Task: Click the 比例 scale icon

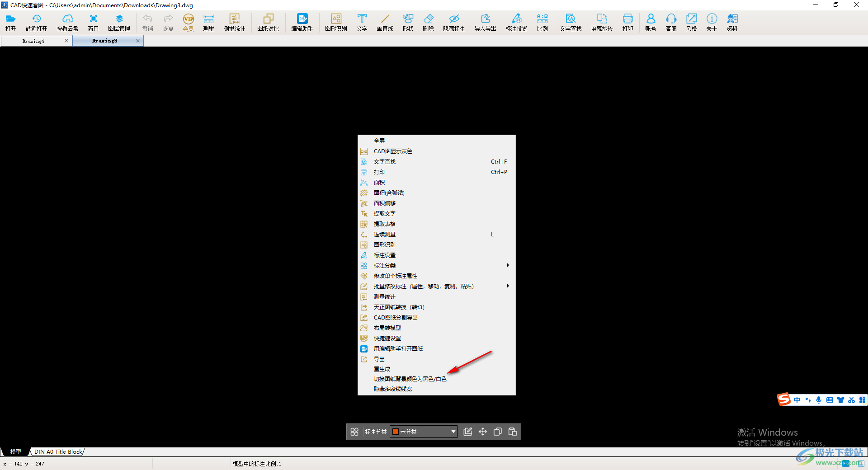Action: click(542, 22)
